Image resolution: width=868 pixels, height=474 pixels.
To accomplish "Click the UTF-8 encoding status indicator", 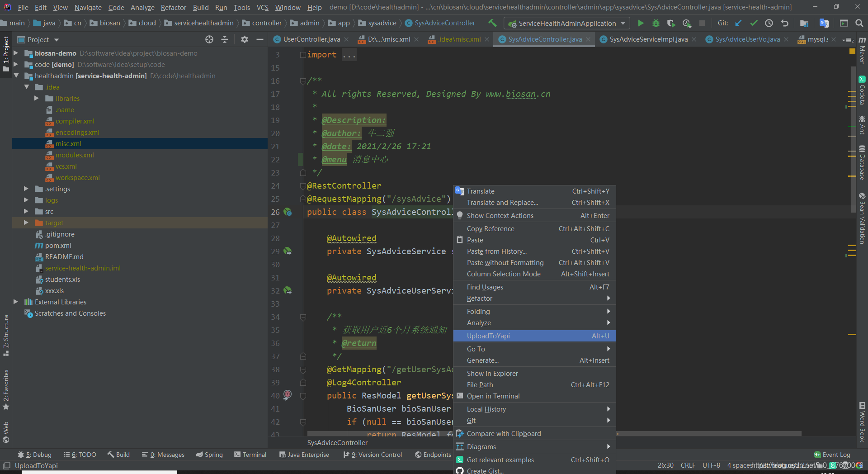I will 711,465.
